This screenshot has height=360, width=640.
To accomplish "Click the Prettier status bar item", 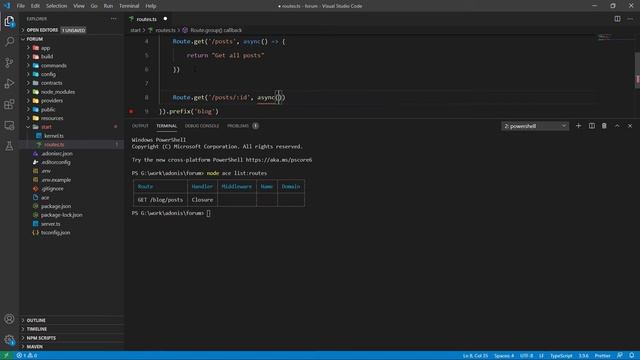I will [x=602, y=356].
